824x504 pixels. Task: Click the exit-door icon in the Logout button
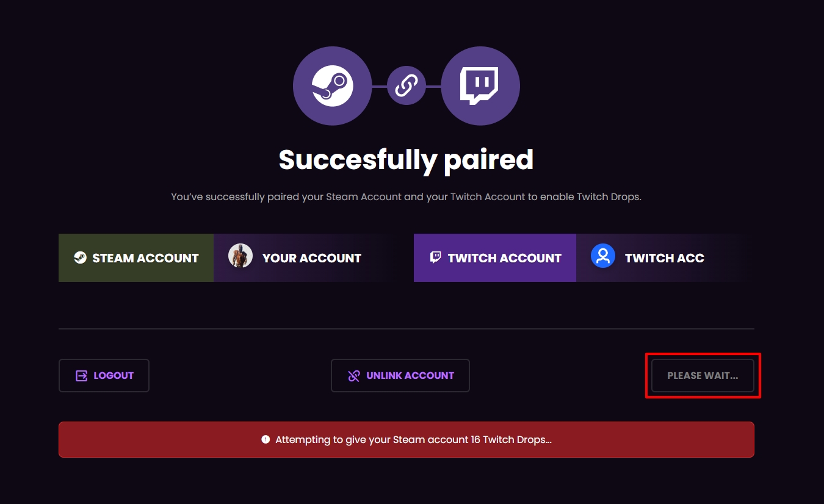81,375
